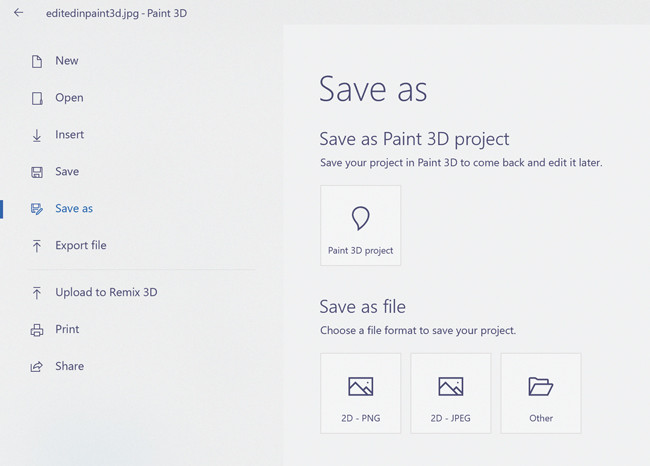Choose Open from the left menu
This screenshot has width=650, height=466.
click(x=69, y=98)
